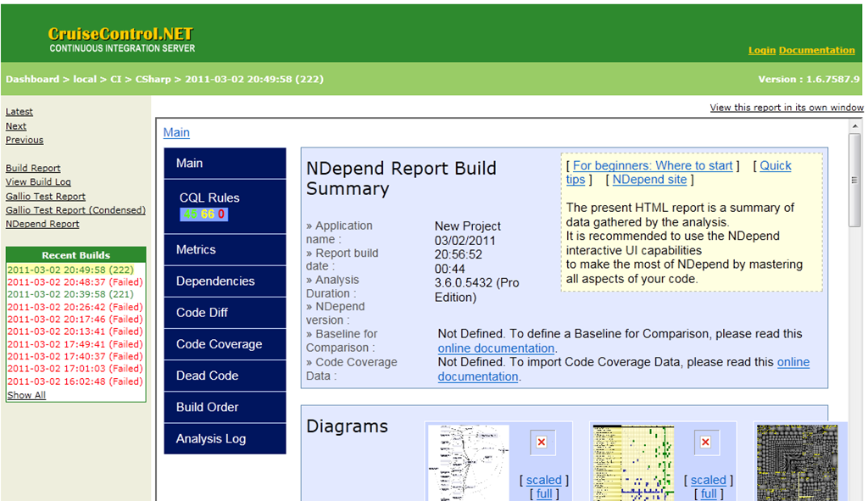Open the Gallio Test Report link
The image size is (868, 501).
[x=46, y=197]
